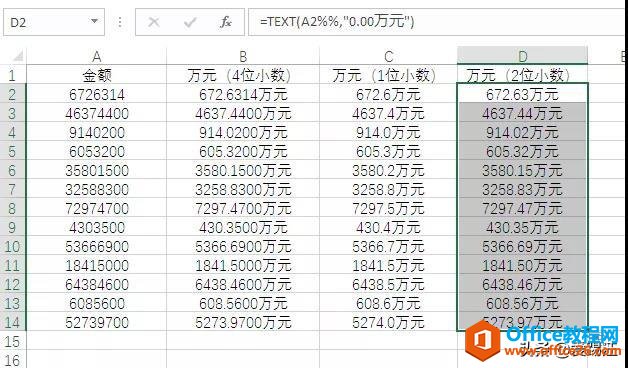Click the 万元（1位小数）header cell

point(388,75)
